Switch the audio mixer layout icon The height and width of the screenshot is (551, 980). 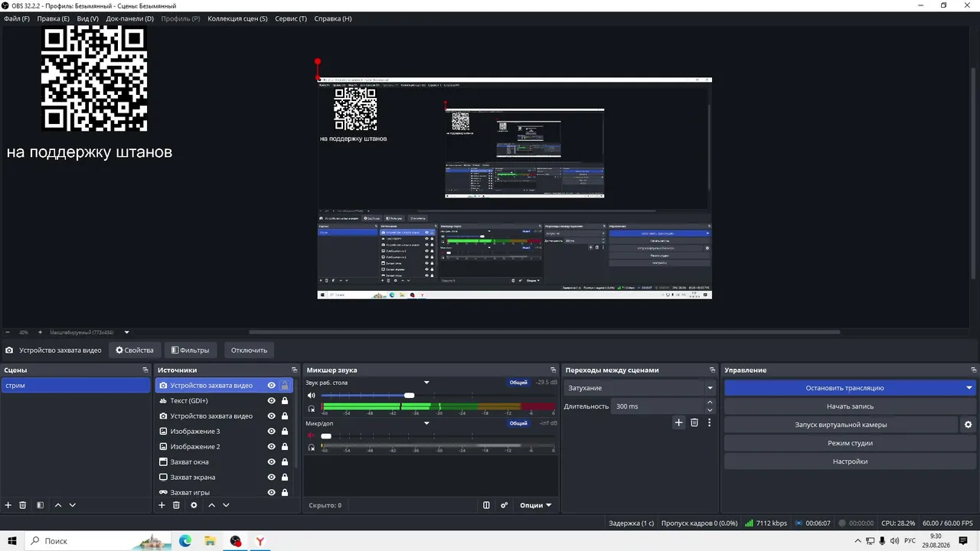click(486, 505)
